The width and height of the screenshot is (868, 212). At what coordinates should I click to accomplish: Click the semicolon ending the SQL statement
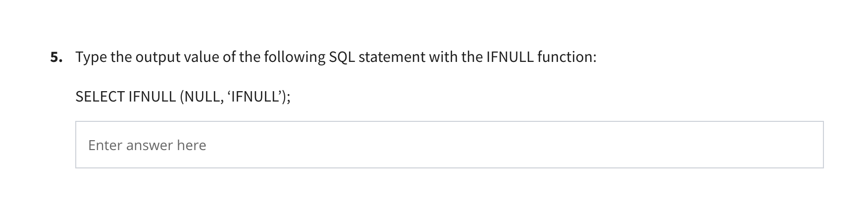[x=288, y=98]
